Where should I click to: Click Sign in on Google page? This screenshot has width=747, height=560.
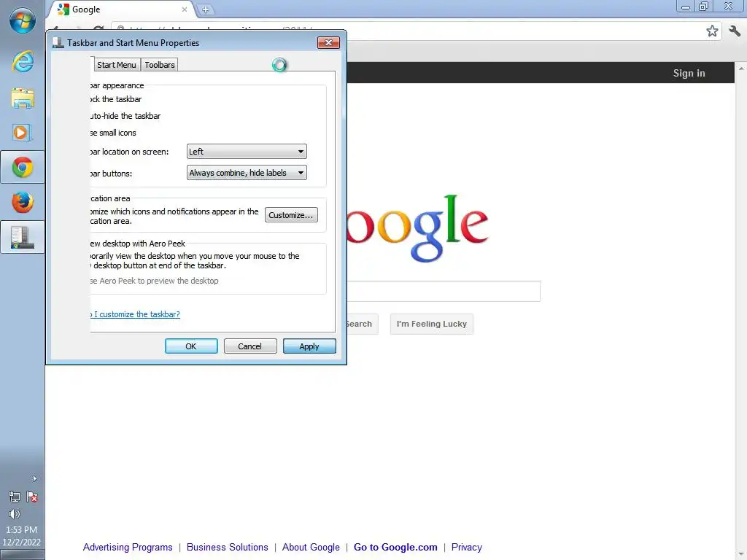pos(689,73)
